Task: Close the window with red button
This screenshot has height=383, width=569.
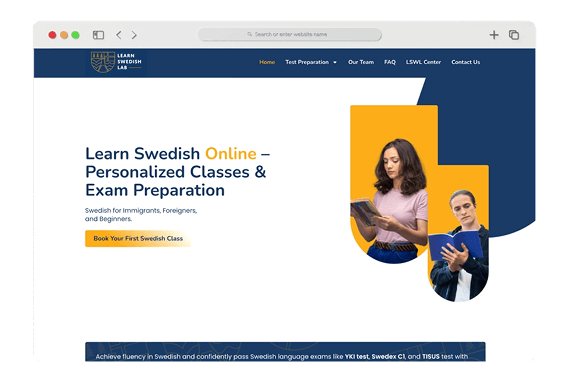Action: [x=52, y=35]
